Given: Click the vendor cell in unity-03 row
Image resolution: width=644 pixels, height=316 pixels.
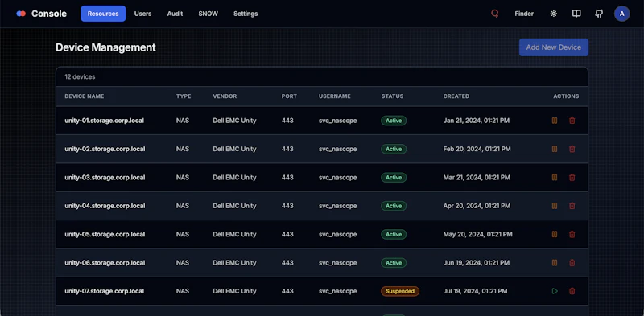Looking at the screenshot, I should coord(234,177).
